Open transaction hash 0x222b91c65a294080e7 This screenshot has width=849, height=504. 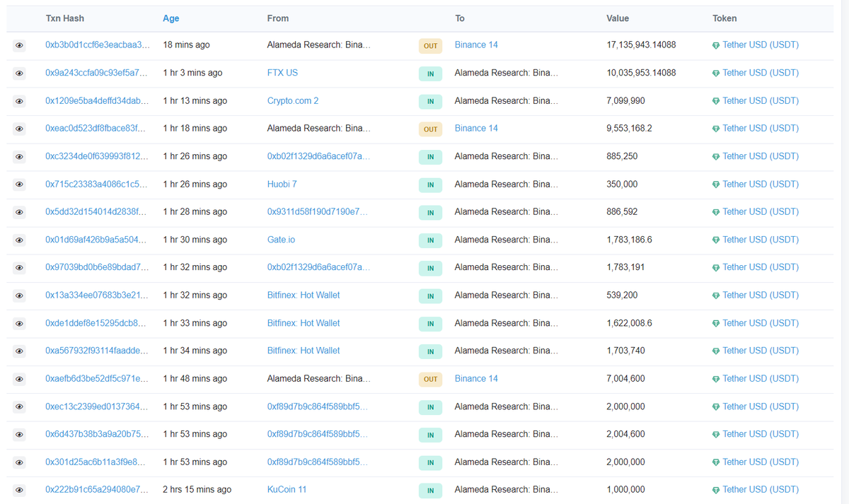coord(97,489)
